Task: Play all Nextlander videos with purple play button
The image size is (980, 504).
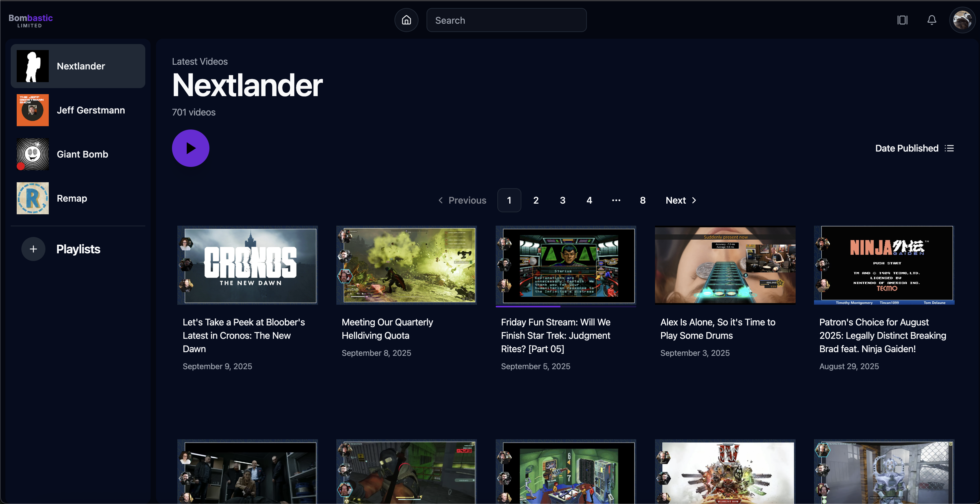Action: tap(191, 148)
